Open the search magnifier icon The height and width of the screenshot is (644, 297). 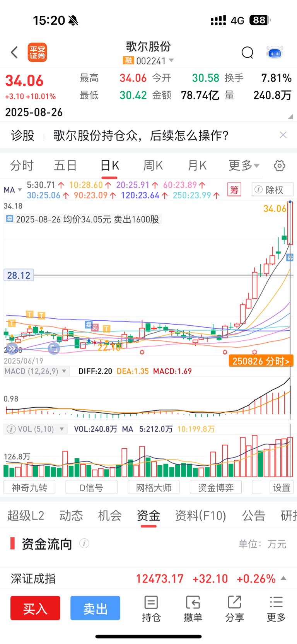point(247,52)
